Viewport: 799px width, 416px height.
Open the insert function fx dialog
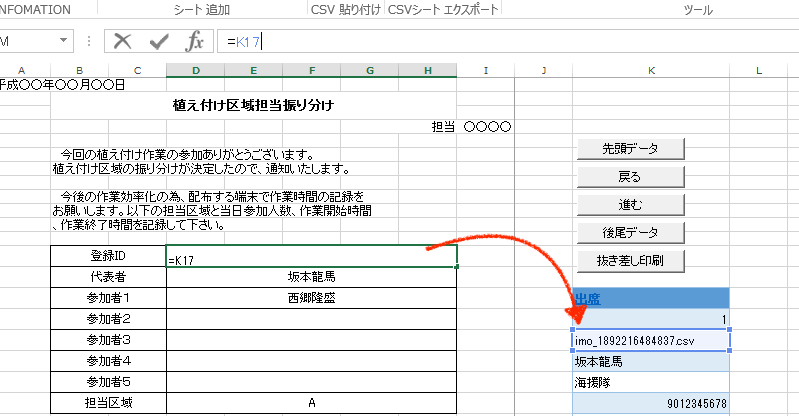click(195, 41)
